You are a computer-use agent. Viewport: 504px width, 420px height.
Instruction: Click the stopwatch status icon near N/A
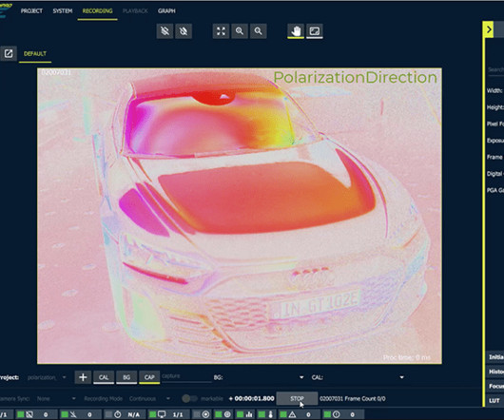click(118, 414)
